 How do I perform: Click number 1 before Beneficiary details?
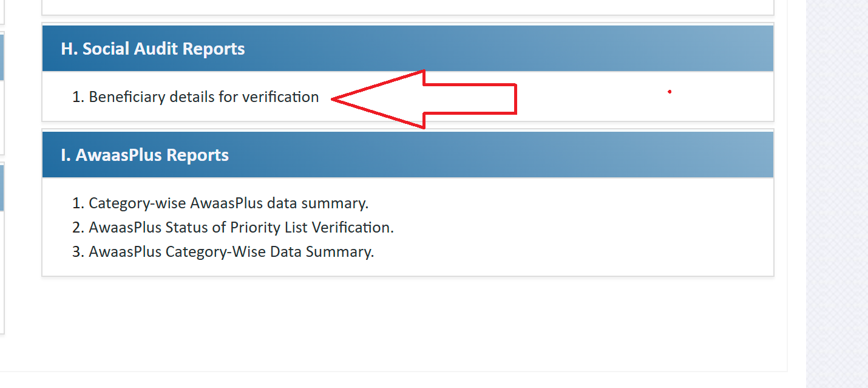tap(77, 97)
